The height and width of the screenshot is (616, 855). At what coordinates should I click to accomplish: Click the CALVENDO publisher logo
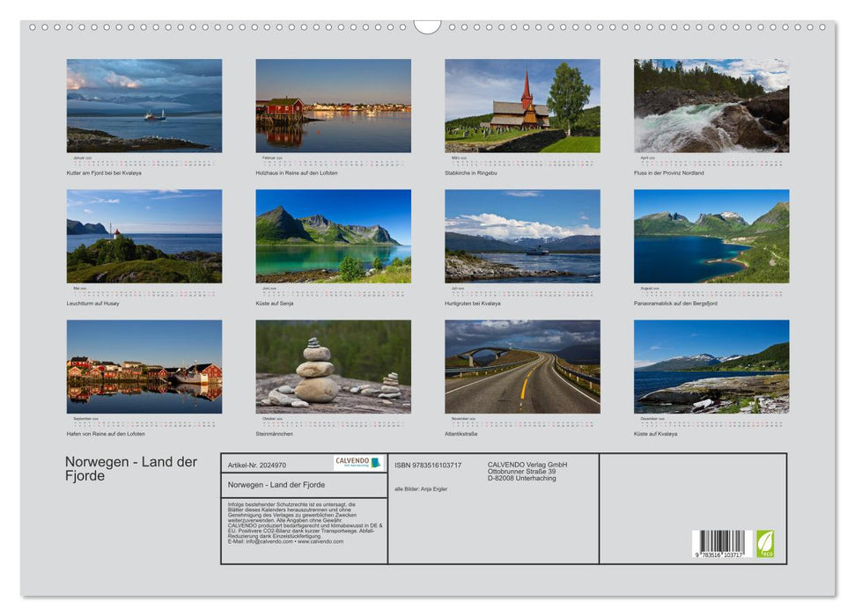pyautogui.click(x=354, y=463)
